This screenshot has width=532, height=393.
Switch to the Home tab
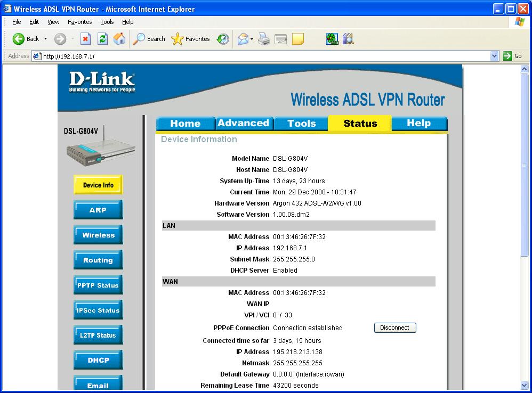186,124
